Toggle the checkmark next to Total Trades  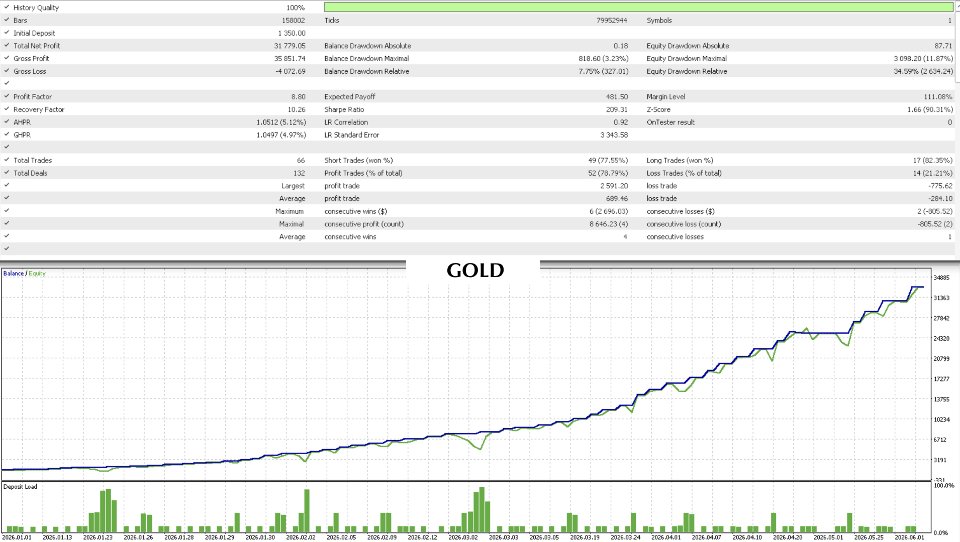[6, 160]
